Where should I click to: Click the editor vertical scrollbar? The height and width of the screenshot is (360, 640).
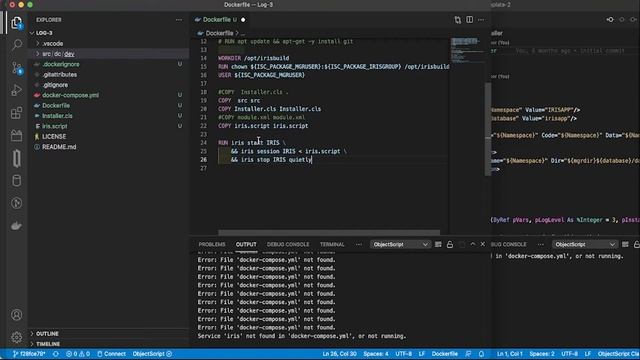pyautogui.click(x=487, y=129)
